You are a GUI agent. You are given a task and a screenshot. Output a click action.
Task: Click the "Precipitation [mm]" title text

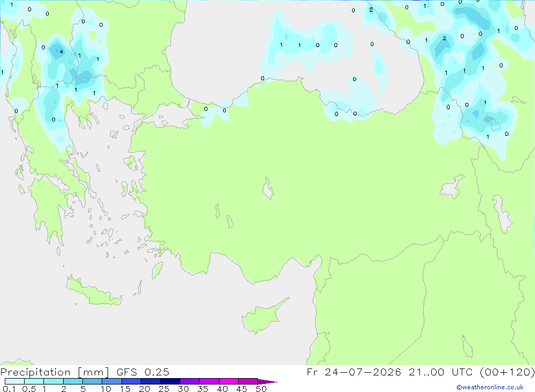pos(55,372)
